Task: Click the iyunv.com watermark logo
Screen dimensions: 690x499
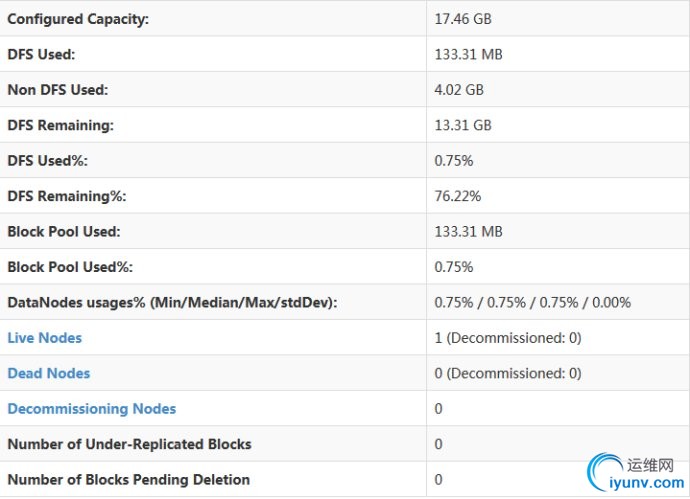Action: click(x=637, y=473)
